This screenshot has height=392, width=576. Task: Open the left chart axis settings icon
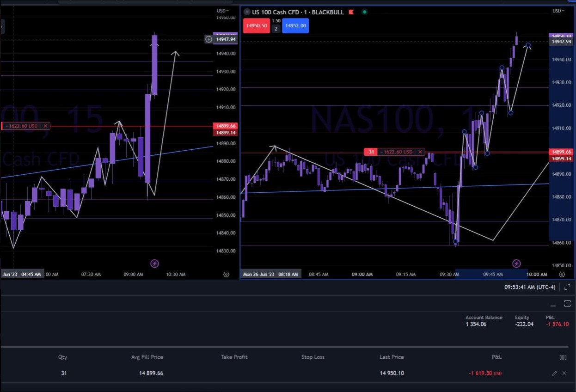click(226, 274)
